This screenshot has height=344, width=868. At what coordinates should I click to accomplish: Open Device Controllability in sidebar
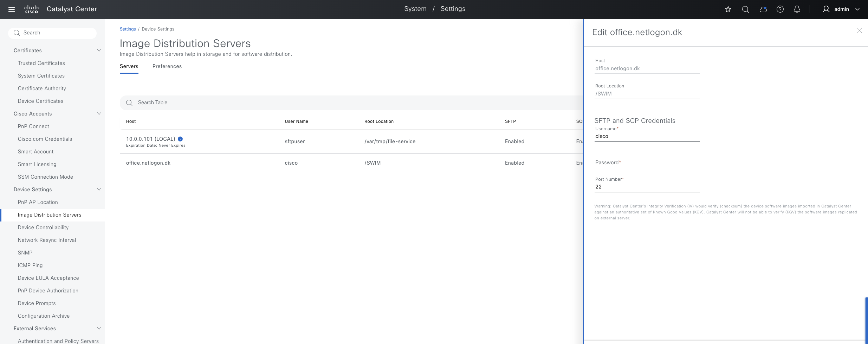43,227
